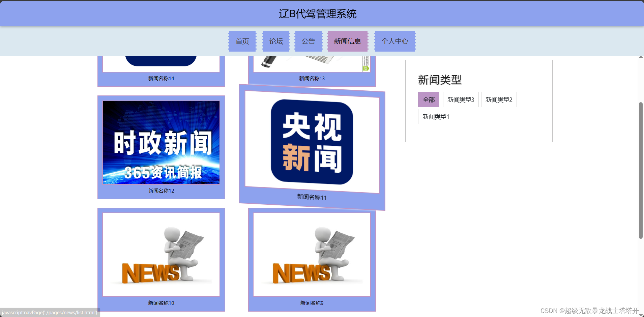The image size is (644, 317).
Task: Filter news by 全部
Action: click(429, 99)
